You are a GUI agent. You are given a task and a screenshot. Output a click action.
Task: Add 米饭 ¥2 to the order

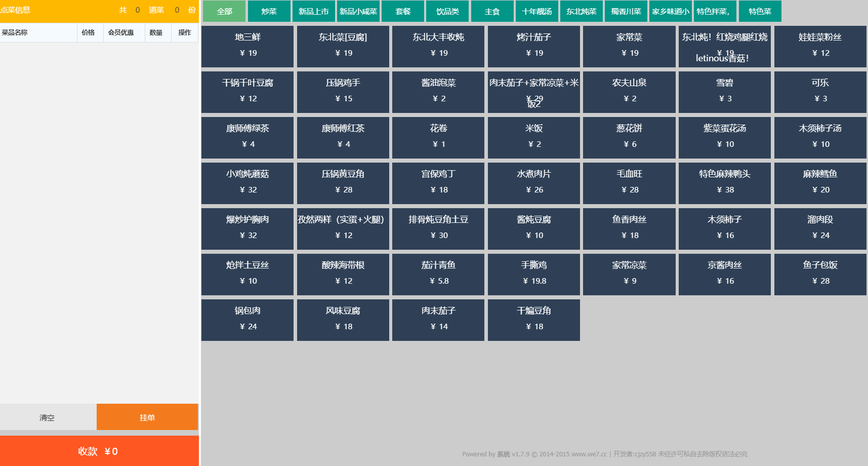pyautogui.click(x=533, y=137)
